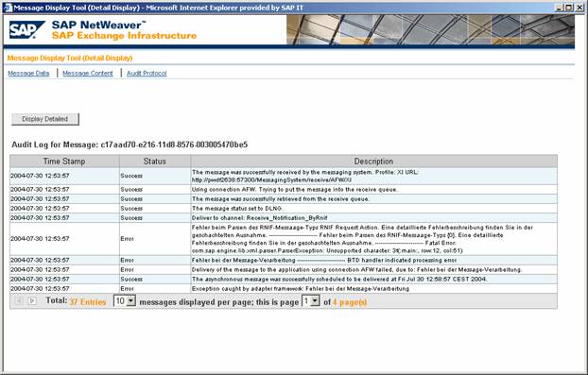Click the Time Stamp column header
The image size is (588, 375).
tap(64, 162)
